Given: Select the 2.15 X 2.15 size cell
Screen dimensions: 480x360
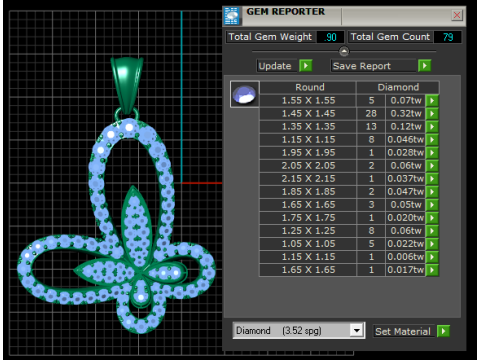Looking at the screenshot, I should click(308, 178).
